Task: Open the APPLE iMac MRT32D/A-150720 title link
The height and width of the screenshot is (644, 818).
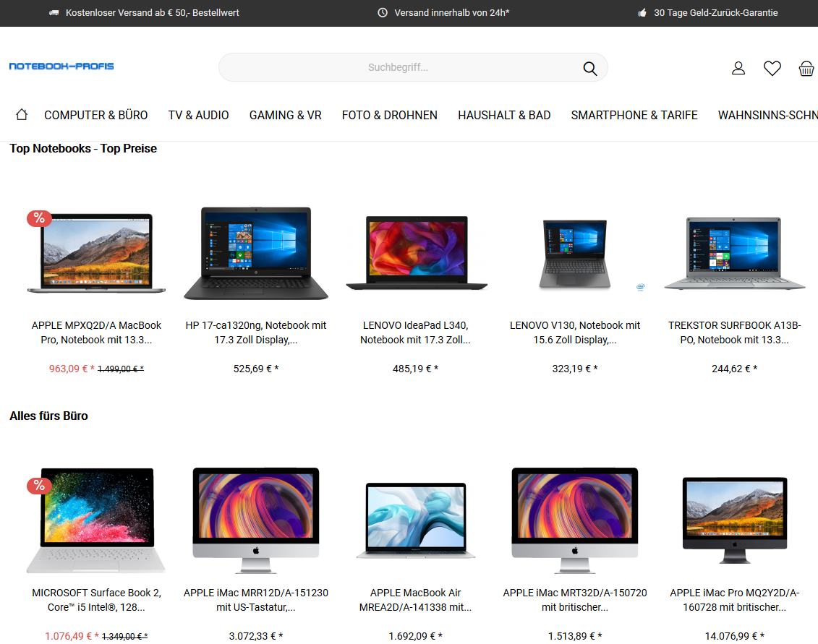Action: coord(575,600)
